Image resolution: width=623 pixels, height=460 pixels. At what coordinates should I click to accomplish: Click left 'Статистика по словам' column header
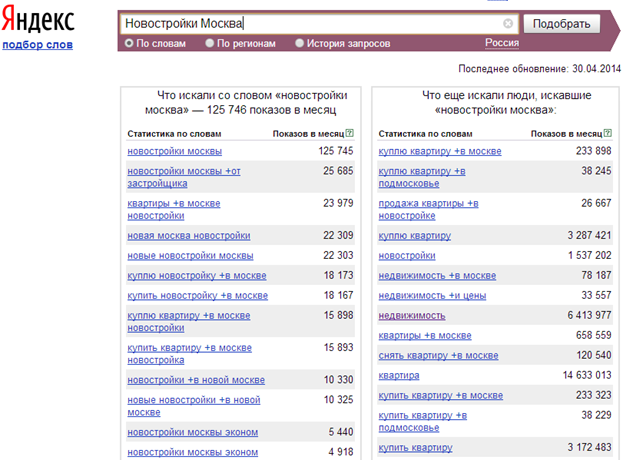(174, 134)
